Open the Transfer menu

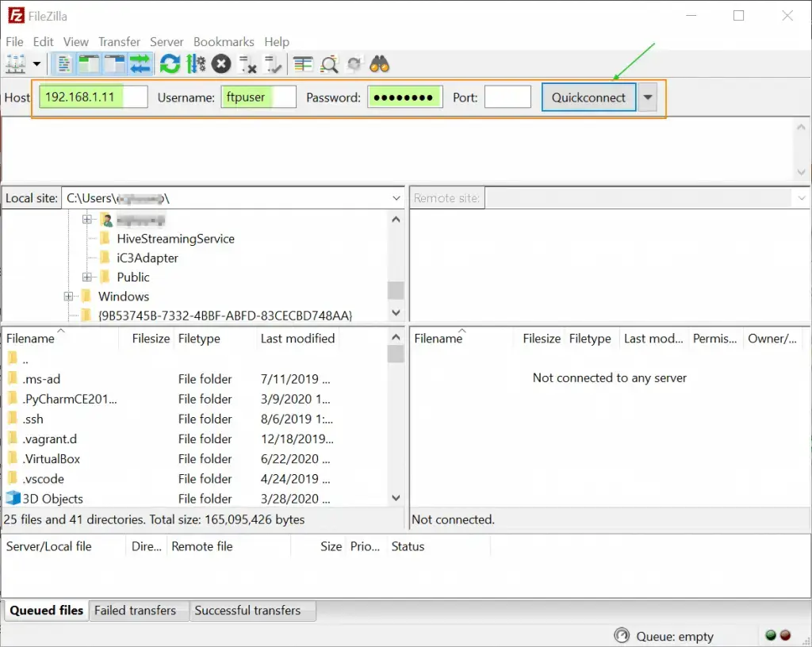tap(119, 41)
